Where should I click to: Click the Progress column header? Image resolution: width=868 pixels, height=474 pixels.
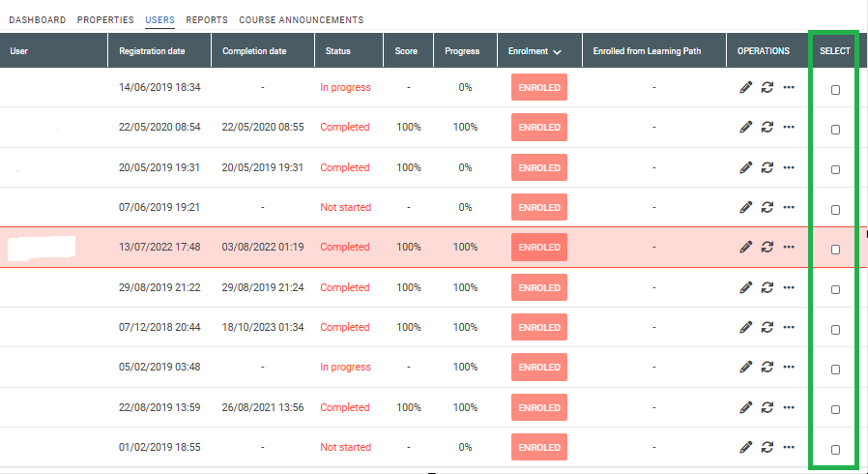(462, 51)
